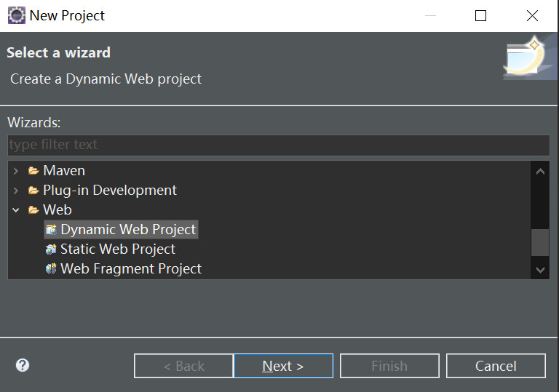Click the Plug-in Development folder icon

point(33,191)
